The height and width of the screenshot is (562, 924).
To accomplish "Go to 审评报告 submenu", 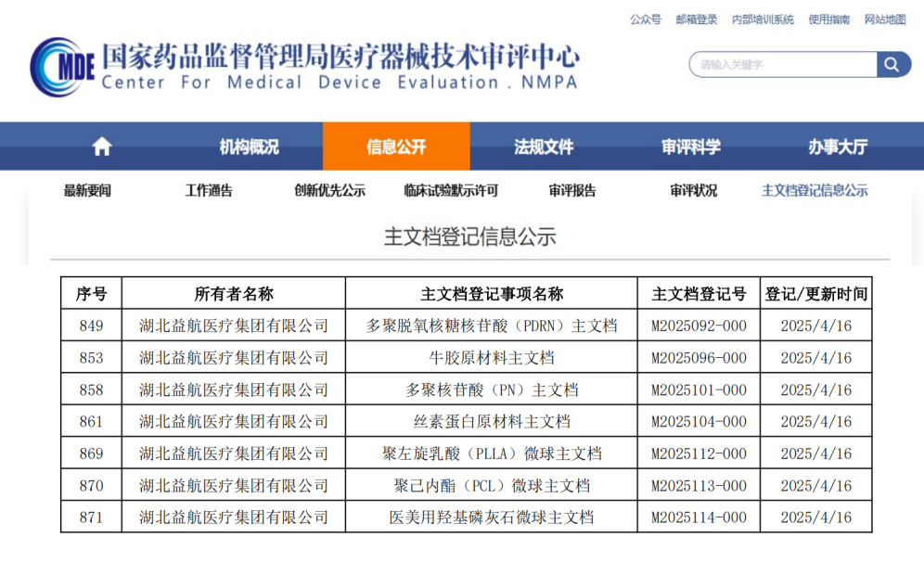I will coord(572,190).
